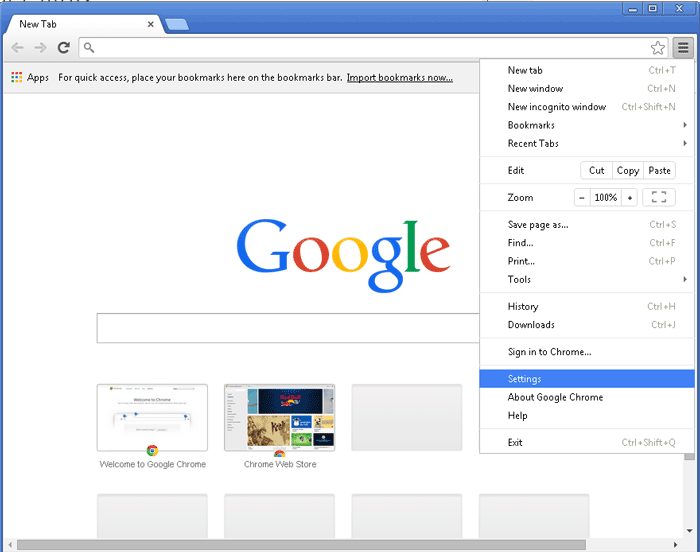Image resolution: width=700 pixels, height=552 pixels.
Task: Click the scroll left arrow
Action: coord(10,545)
